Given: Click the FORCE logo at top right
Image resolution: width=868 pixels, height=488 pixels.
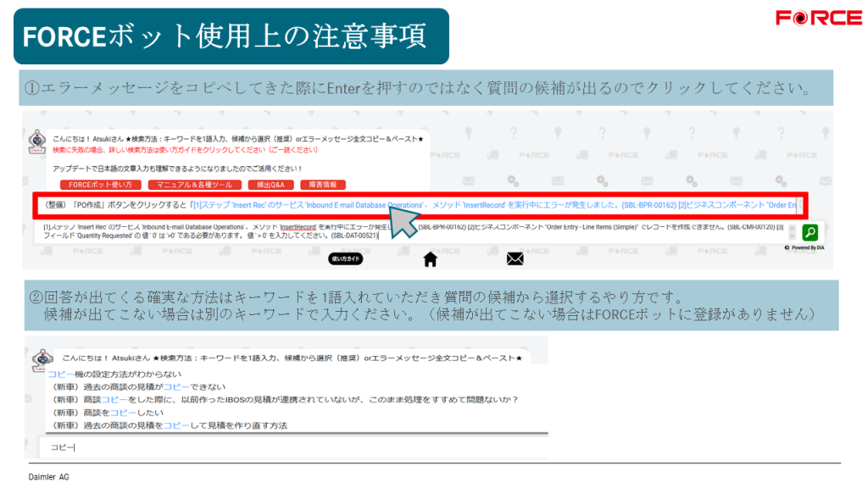Looking at the screenshot, I should [x=817, y=18].
